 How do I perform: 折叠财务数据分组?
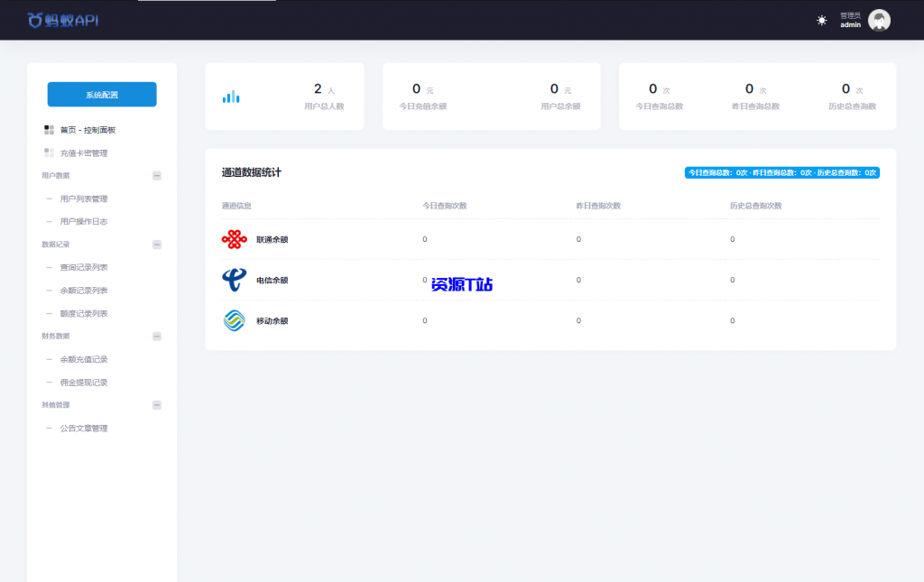(158, 336)
